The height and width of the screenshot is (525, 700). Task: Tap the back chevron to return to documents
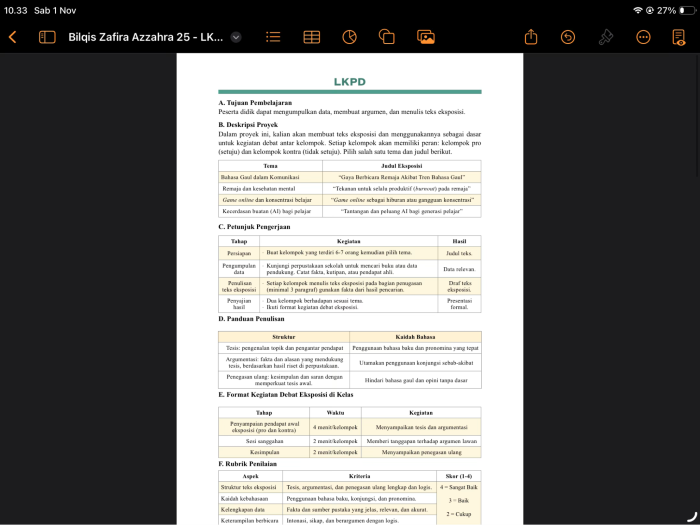13,37
